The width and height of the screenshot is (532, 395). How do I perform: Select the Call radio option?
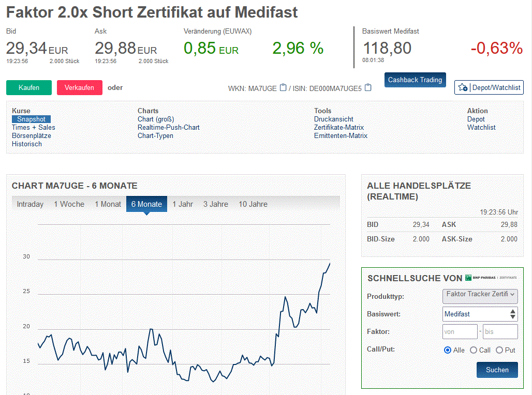tap(474, 350)
